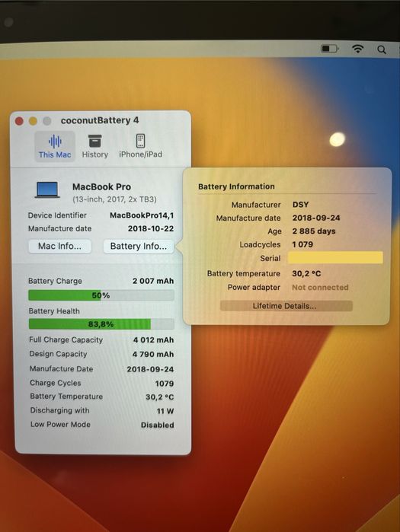Image resolution: width=400 pixels, height=532 pixels.
Task: Click the 2 885 days age value
Action: pos(314,231)
